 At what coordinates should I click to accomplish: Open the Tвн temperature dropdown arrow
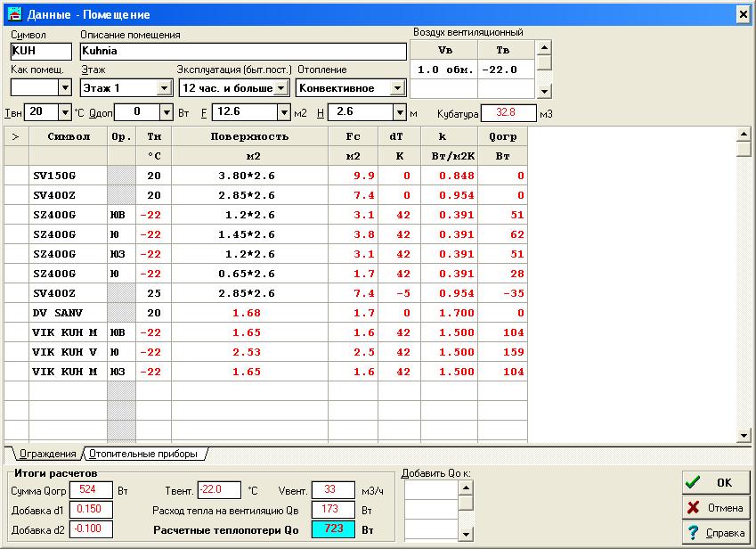[65, 112]
